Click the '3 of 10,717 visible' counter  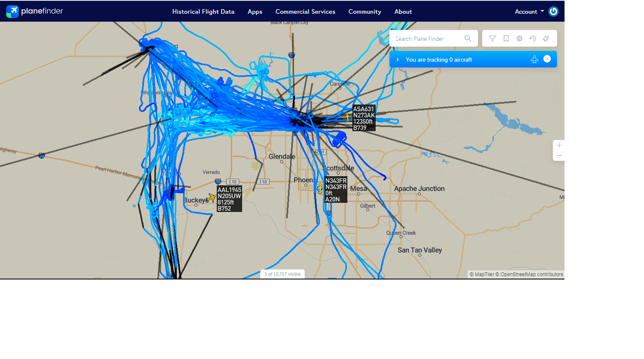point(282,274)
